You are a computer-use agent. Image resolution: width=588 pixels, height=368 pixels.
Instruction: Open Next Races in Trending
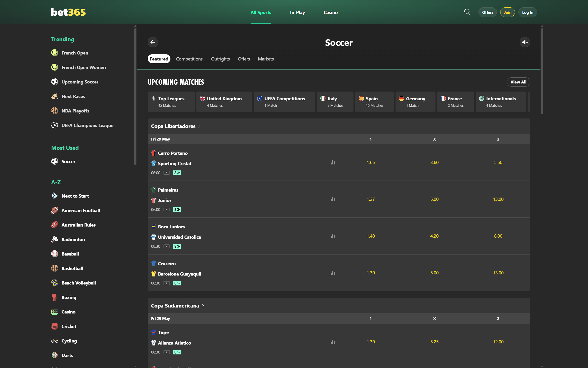68,96
